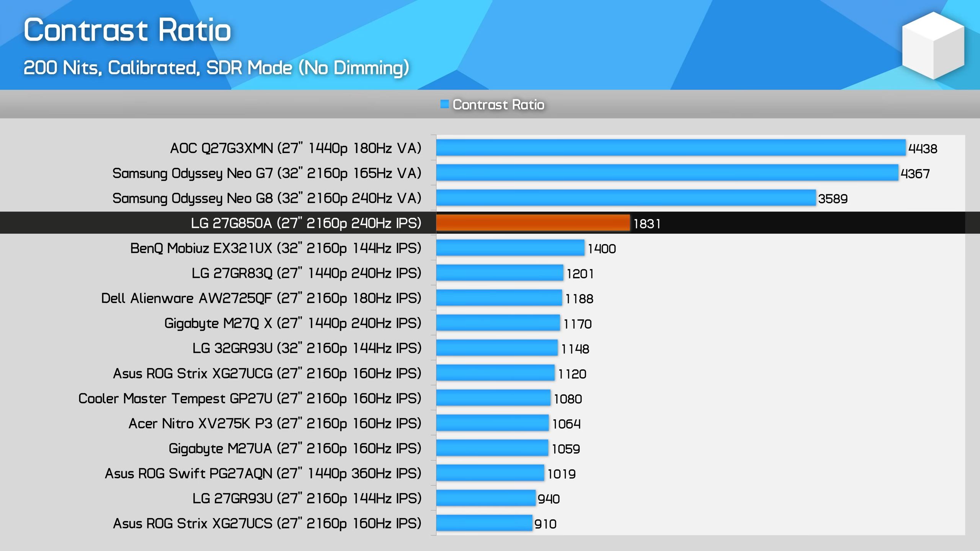Click the value 1019

[x=561, y=474]
